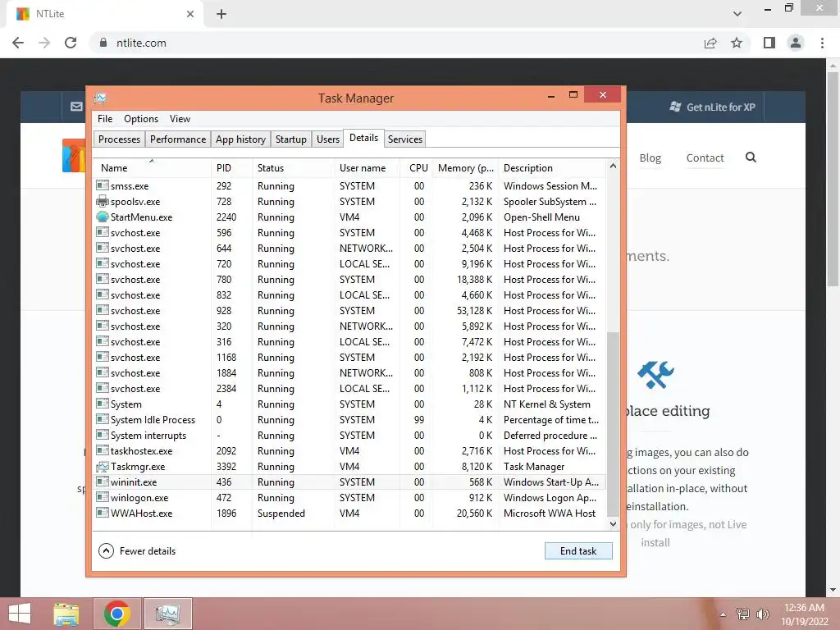Switch to the Services tab
The image size is (840, 630).
[405, 139]
